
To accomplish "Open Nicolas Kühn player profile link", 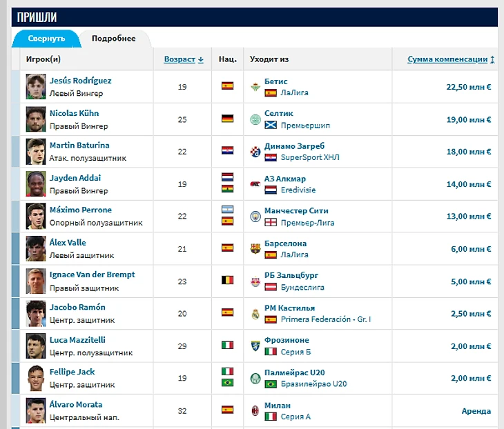I will point(75,113).
